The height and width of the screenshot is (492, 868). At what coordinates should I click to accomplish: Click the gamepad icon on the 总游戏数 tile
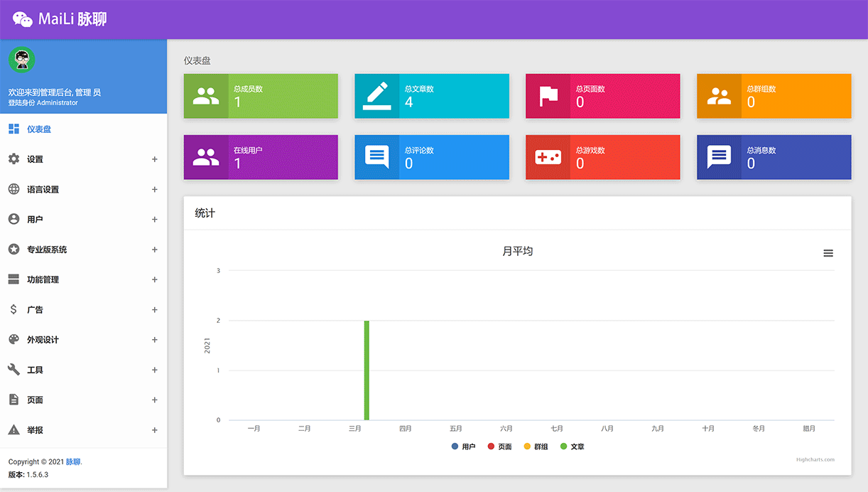[548, 157]
